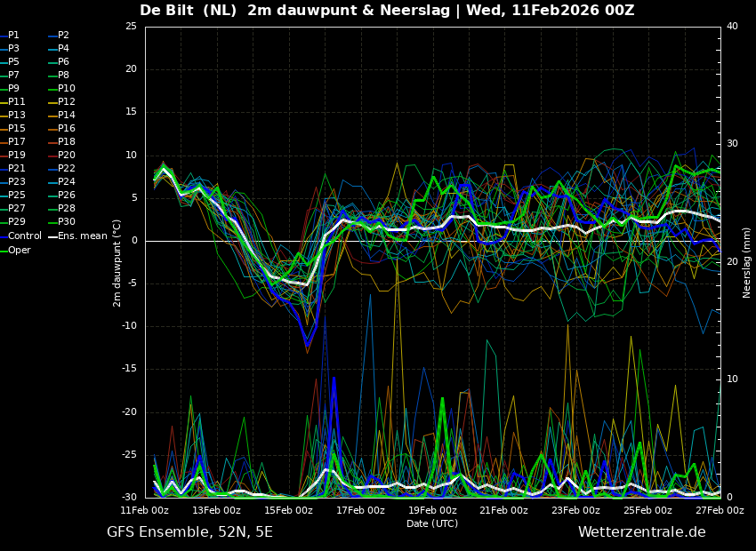Click P29 in the legend
Viewport: 756px width, 551px height.
click(16, 221)
